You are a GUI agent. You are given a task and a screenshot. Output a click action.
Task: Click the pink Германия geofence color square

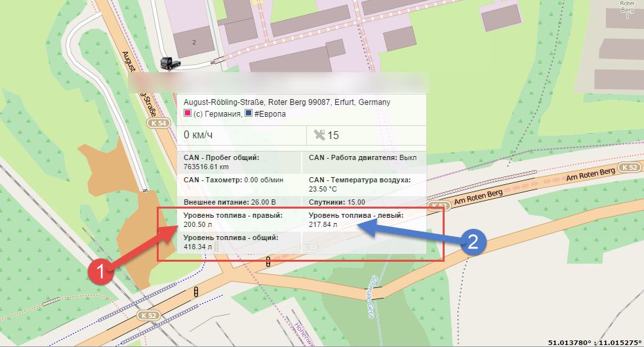[188, 114]
